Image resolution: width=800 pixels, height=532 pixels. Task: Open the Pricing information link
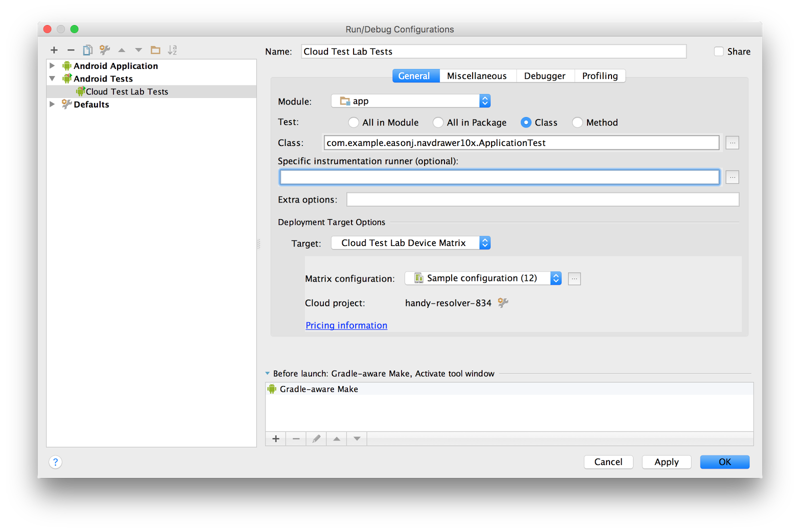click(x=346, y=325)
